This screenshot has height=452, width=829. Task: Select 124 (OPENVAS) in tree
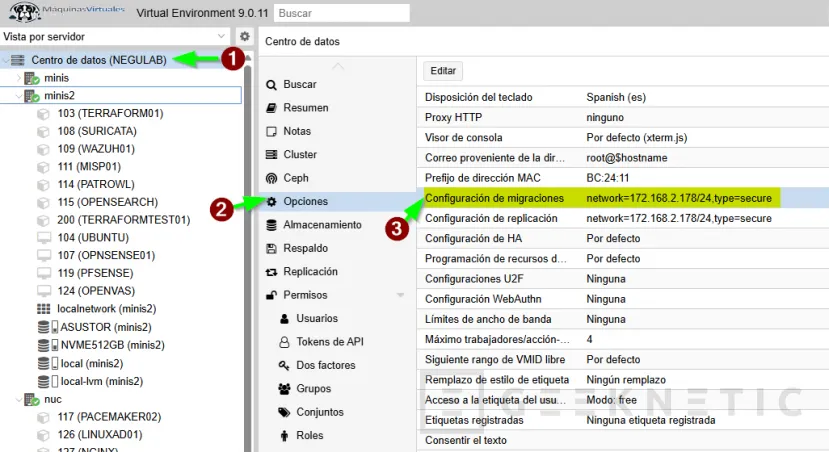tap(96, 291)
